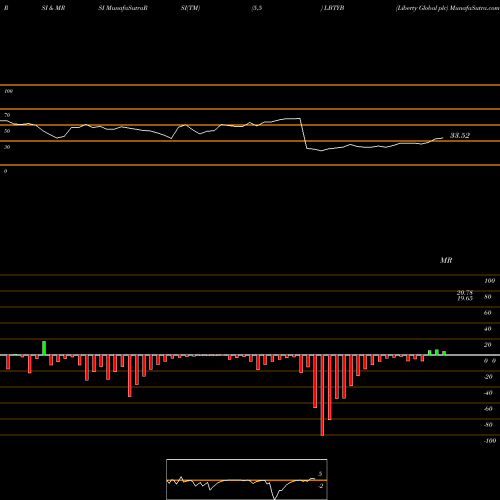Click the 80 axis label in MR panel
The image size is (500, 500).
point(487,297)
